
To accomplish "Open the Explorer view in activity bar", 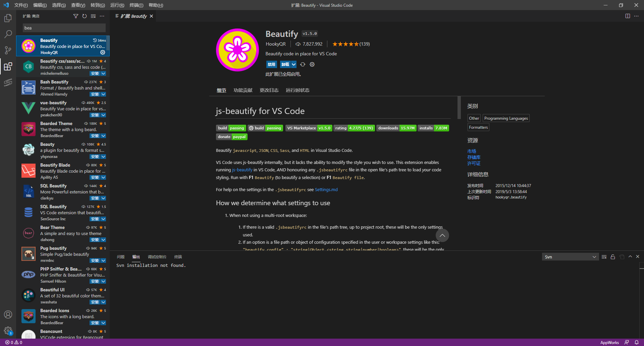I will [8, 18].
